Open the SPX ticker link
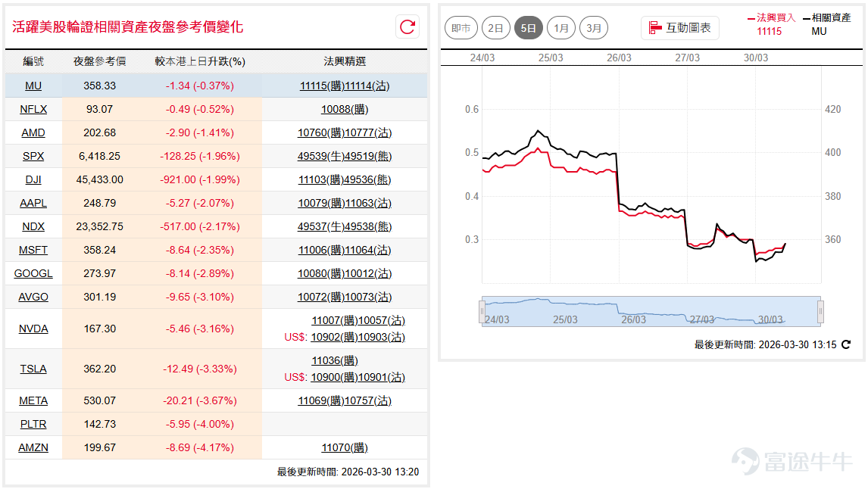This screenshot has height=489, width=868. click(33, 156)
